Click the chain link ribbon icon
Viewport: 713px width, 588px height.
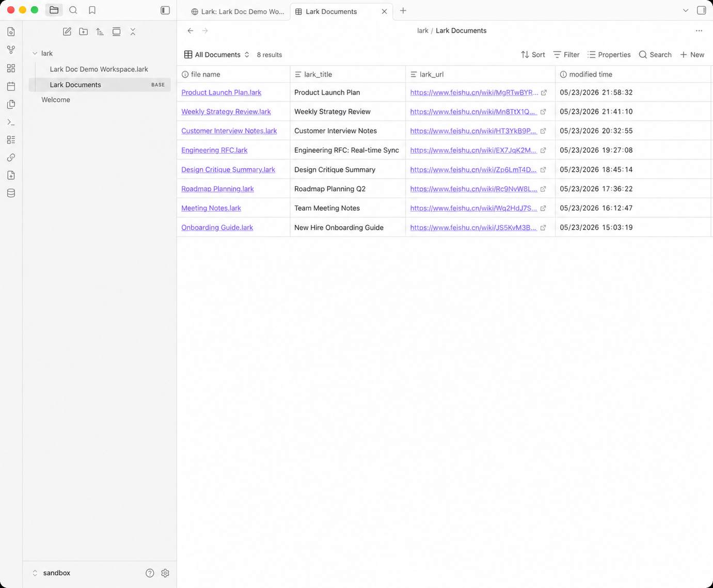click(11, 157)
